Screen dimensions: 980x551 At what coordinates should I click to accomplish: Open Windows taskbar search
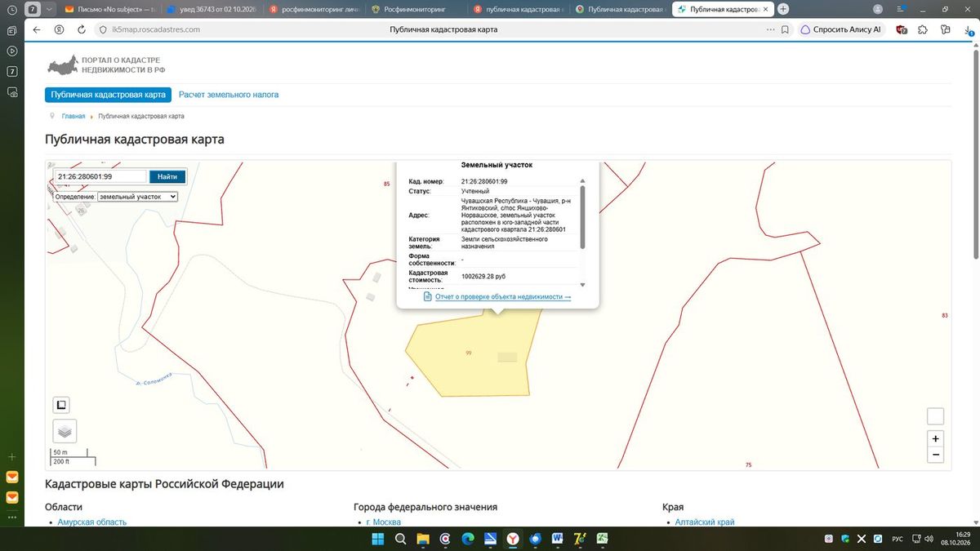point(401,539)
